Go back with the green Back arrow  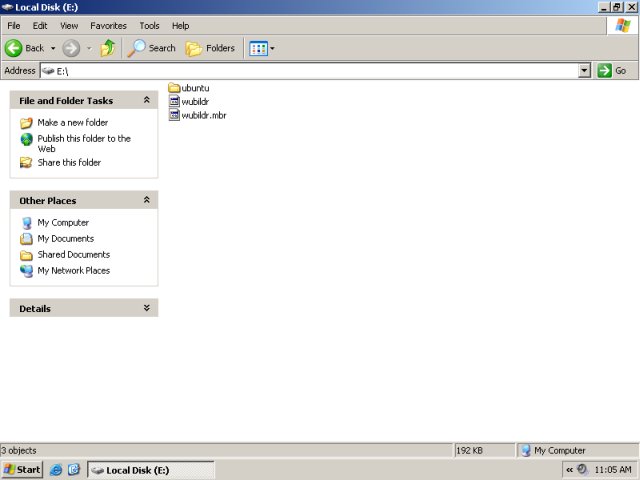pos(24,48)
